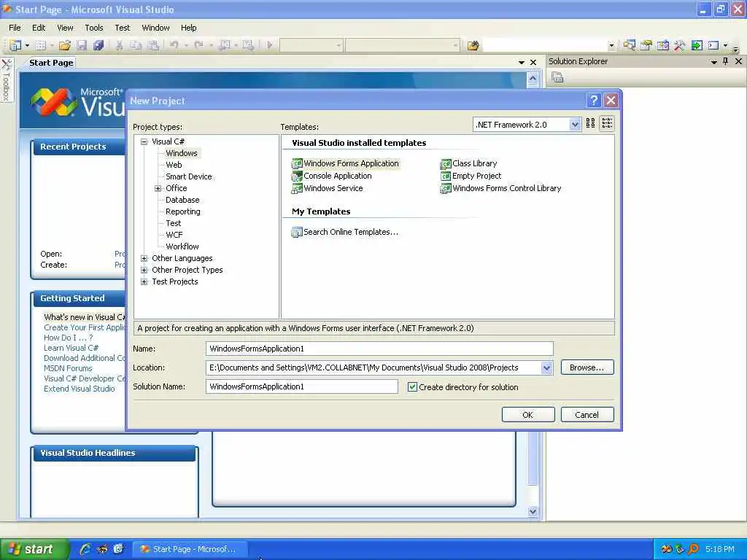Select the Console Application template
The height and width of the screenshot is (560, 747).
click(x=332, y=176)
